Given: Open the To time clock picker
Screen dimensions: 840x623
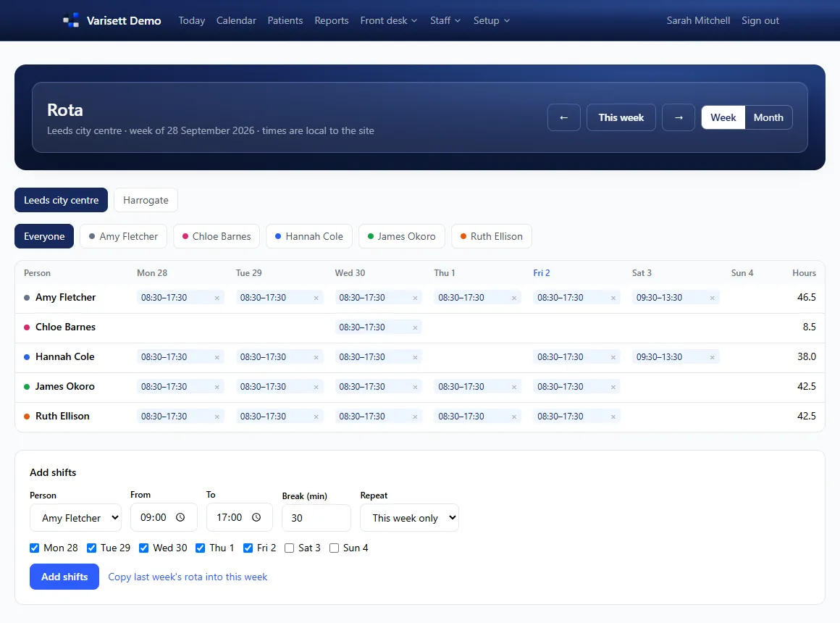Looking at the screenshot, I should [256, 517].
